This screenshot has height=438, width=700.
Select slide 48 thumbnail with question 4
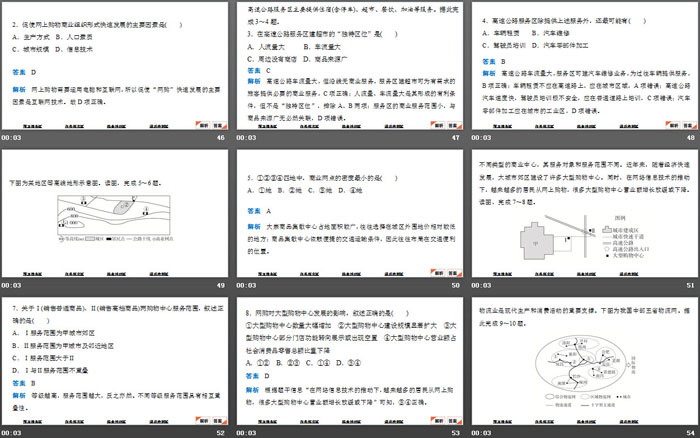[585, 66]
